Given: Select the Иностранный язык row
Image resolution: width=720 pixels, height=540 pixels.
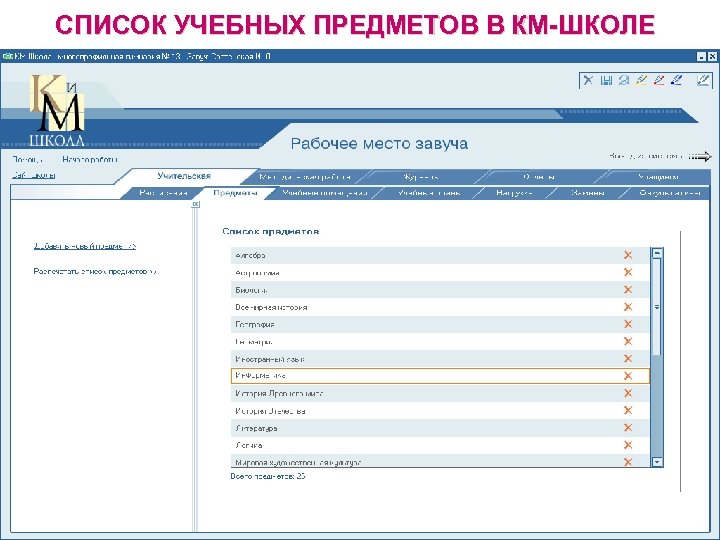Looking at the screenshot, I should (440, 359).
